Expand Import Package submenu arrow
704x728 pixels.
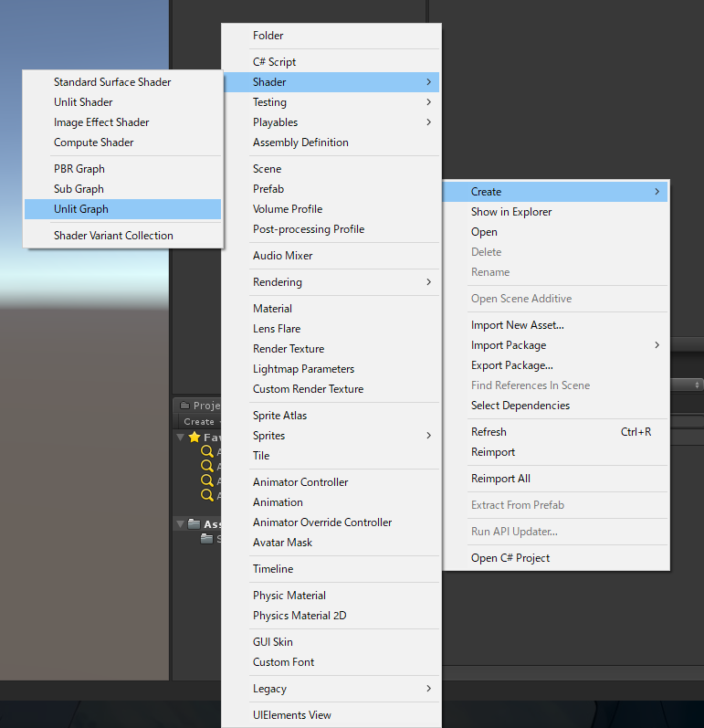click(657, 345)
